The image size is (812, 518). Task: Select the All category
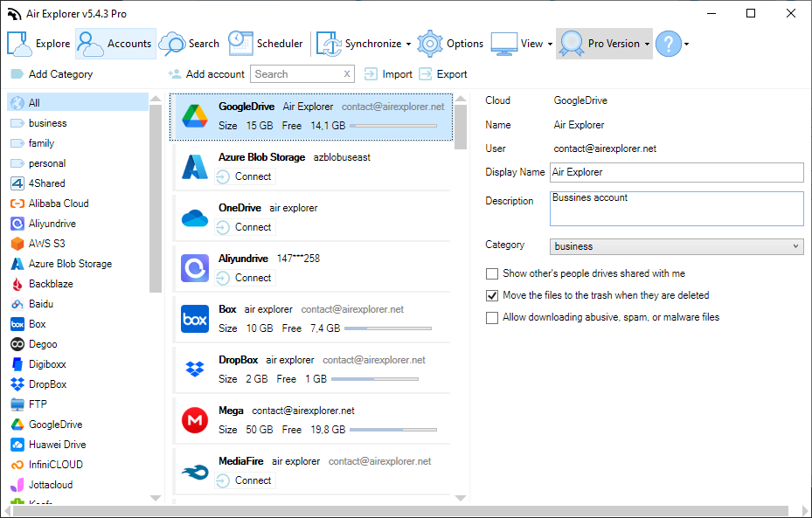(x=78, y=102)
